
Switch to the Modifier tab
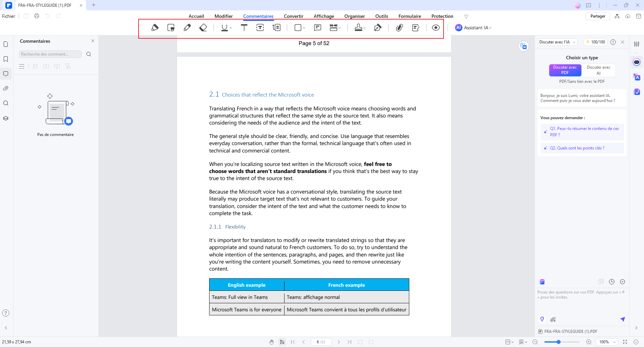coord(224,16)
